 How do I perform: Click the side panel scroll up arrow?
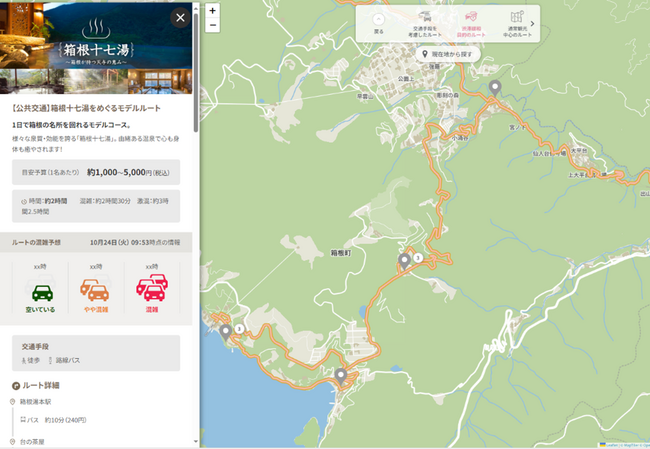tap(196, 8)
